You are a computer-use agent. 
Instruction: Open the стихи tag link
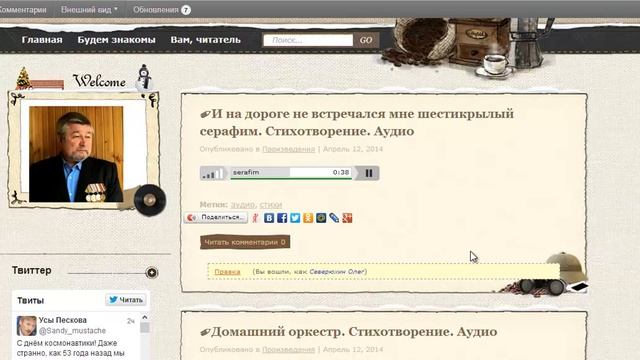271,204
